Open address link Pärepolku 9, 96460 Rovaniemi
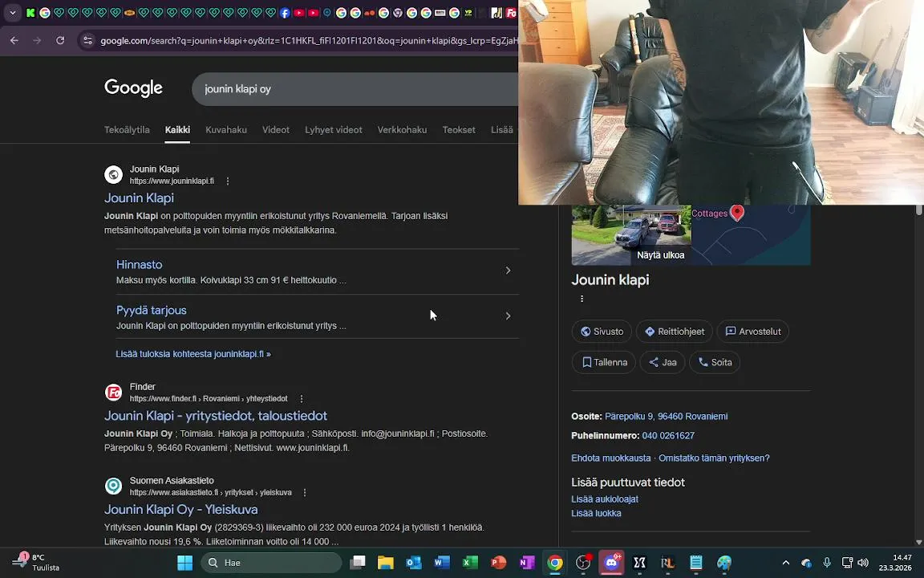 point(666,417)
